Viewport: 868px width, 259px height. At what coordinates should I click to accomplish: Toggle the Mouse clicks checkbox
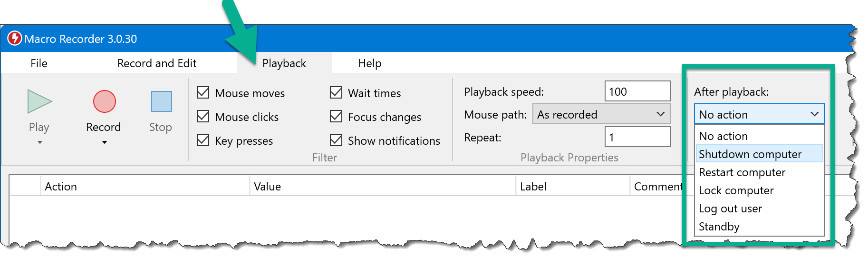(203, 116)
